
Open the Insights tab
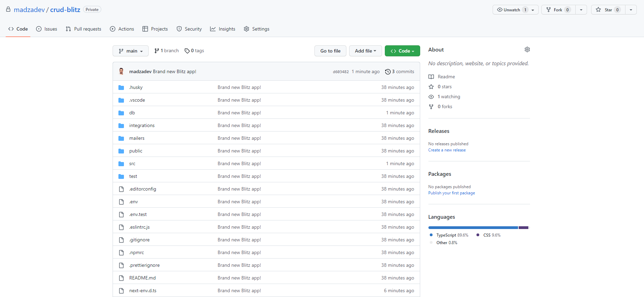click(x=223, y=29)
